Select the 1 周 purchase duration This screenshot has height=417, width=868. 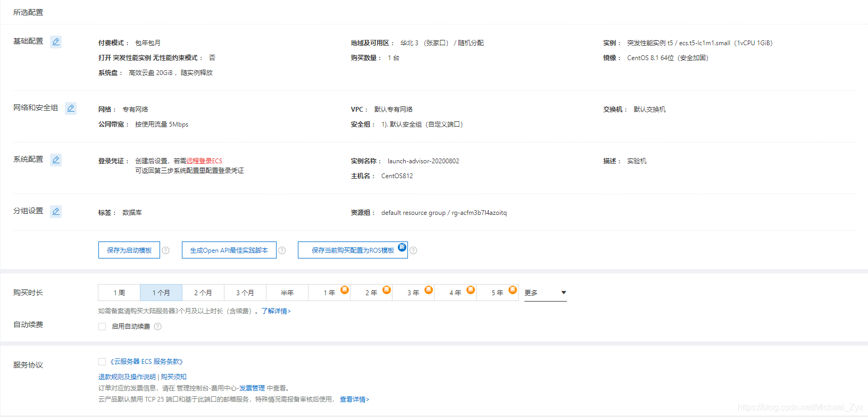119,293
